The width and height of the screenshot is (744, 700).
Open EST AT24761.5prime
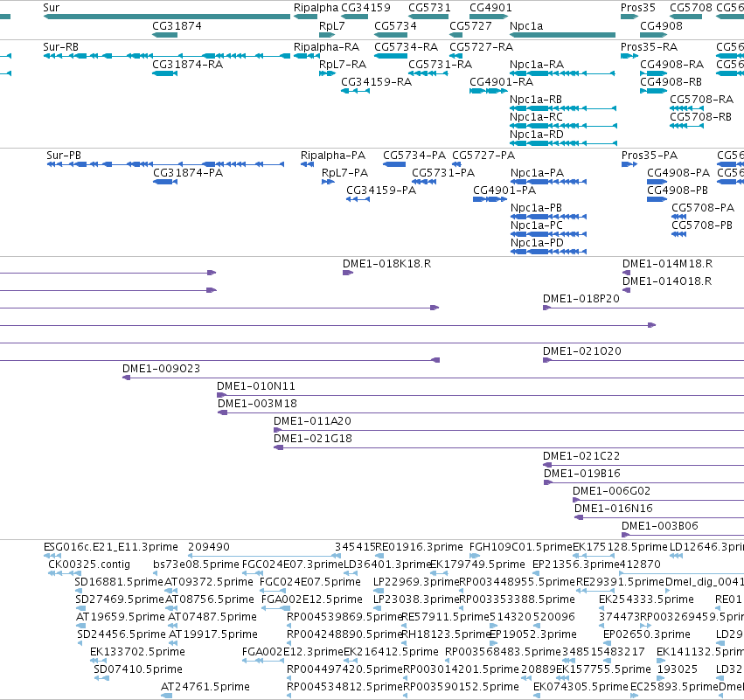click(166, 696)
